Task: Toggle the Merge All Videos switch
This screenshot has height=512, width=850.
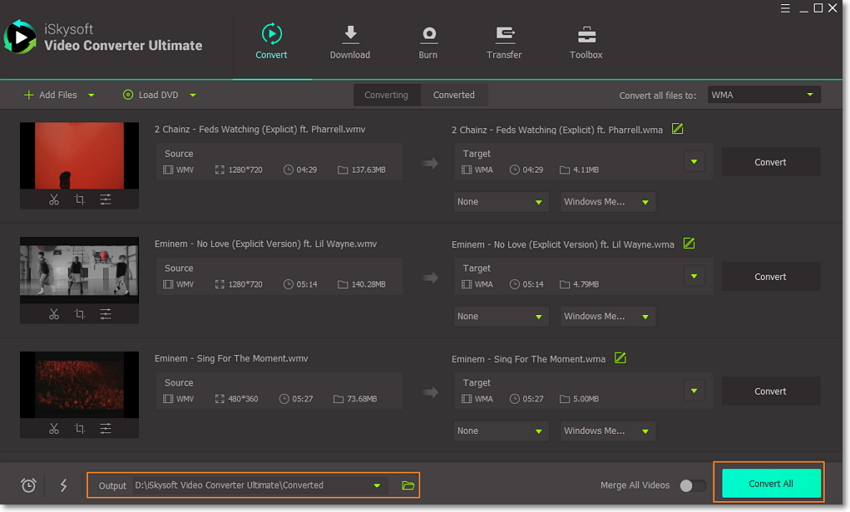Action: tap(692, 485)
